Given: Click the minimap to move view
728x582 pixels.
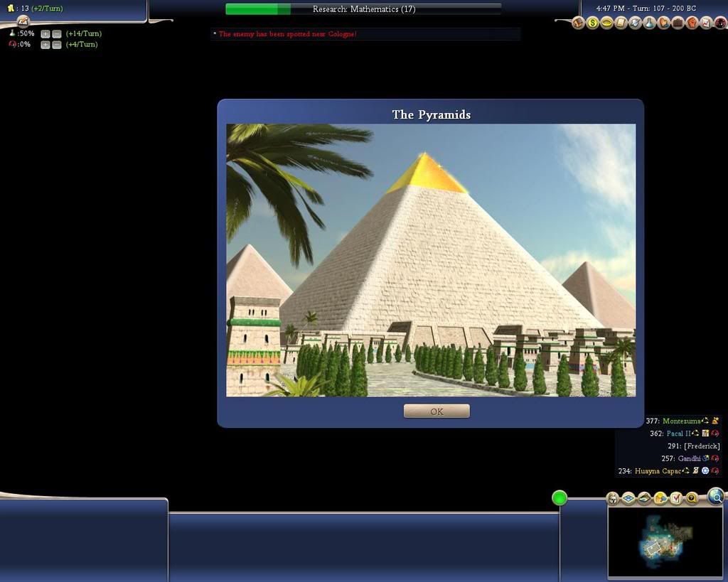Looking at the screenshot, I should (665, 541).
